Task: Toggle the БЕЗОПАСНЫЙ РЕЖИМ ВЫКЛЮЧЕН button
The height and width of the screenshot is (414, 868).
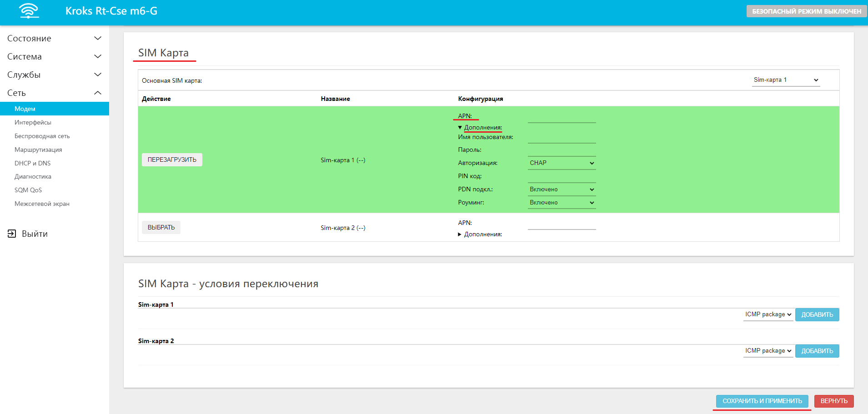Action: pyautogui.click(x=806, y=11)
